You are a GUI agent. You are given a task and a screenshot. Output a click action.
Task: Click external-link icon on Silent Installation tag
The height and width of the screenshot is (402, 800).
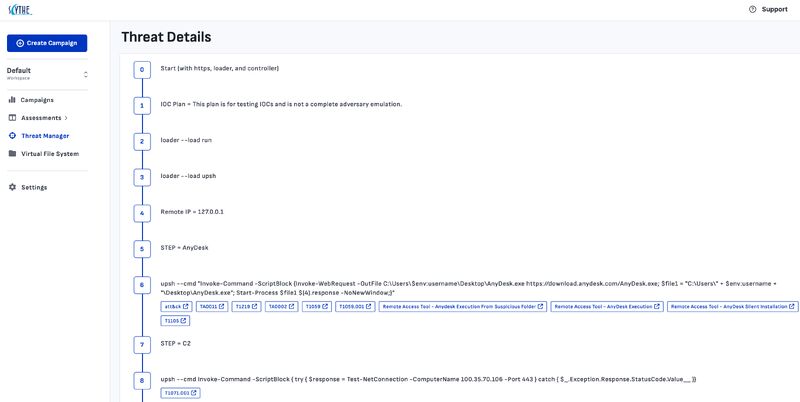click(792, 307)
